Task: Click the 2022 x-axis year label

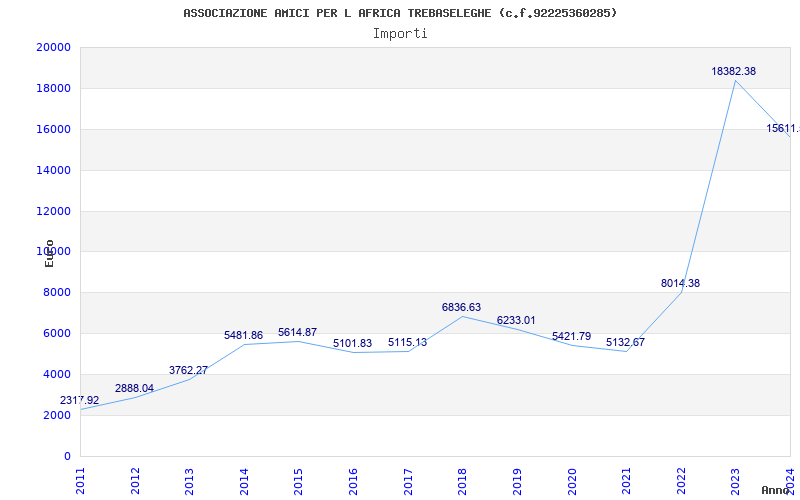Action: pos(681,481)
